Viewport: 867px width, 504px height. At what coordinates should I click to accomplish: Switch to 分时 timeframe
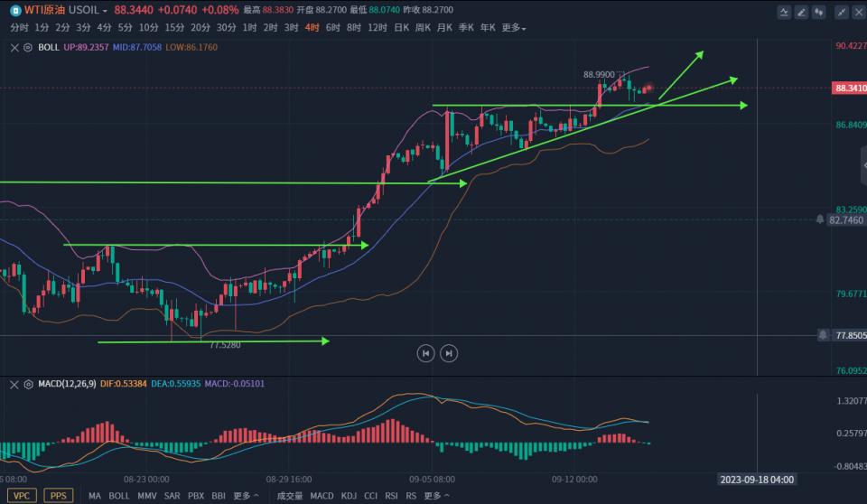(19, 28)
